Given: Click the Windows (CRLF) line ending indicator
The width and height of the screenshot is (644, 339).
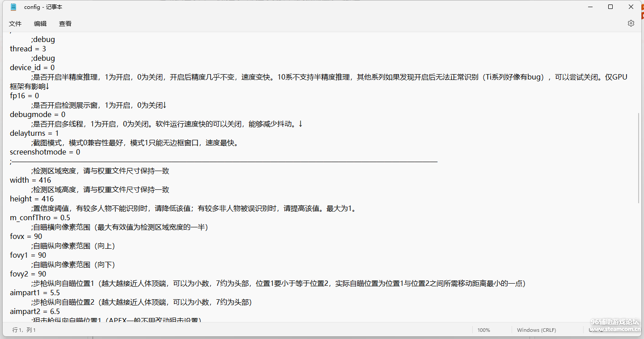Looking at the screenshot, I should [536, 330].
